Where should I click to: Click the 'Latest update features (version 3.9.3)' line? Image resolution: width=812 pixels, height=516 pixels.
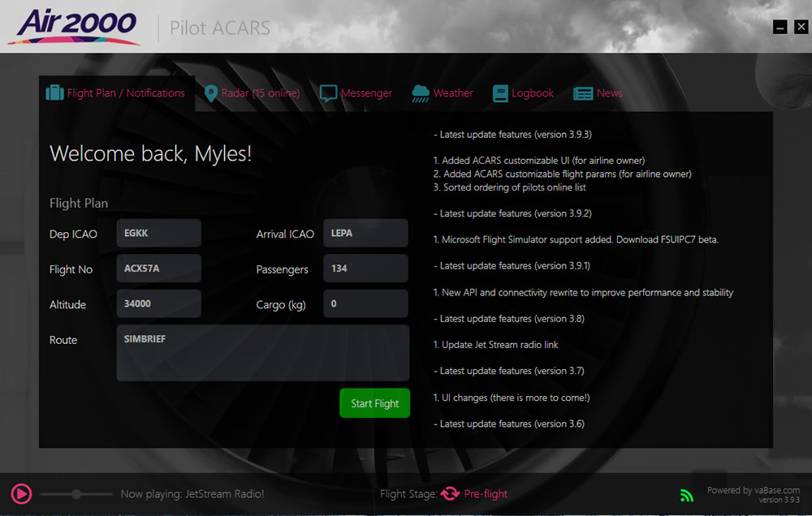pyautogui.click(x=512, y=135)
